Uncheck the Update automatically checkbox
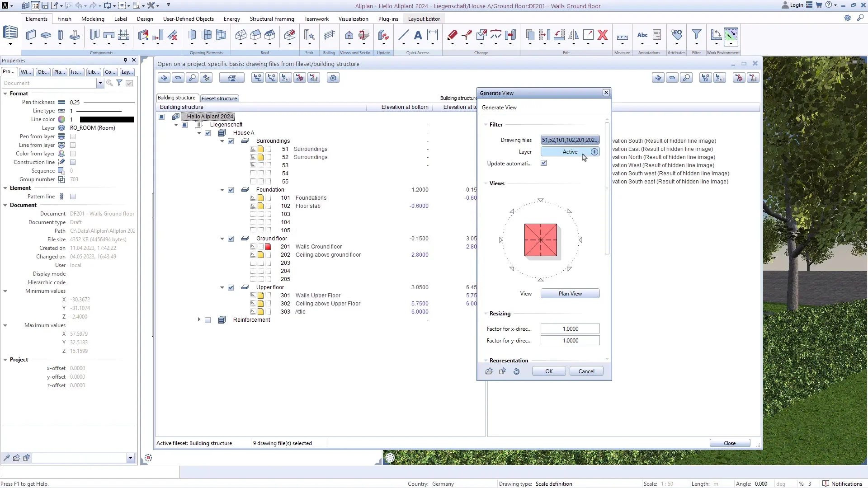 pos(543,163)
